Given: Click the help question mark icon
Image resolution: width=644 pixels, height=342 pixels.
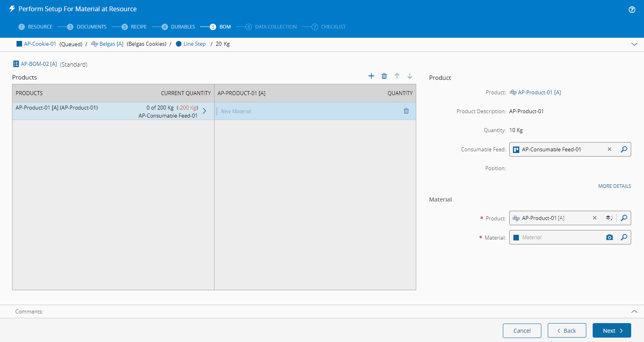Looking at the screenshot, I should (x=632, y=10).
